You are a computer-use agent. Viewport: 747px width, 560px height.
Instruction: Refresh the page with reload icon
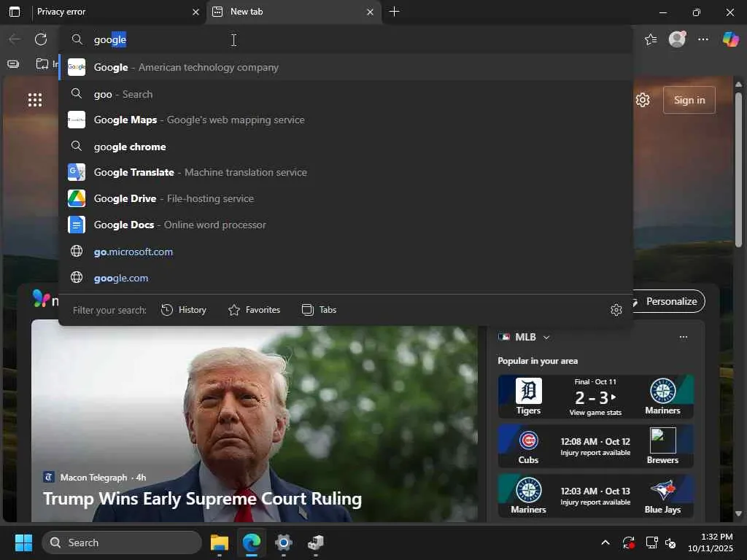click(41, 39)
